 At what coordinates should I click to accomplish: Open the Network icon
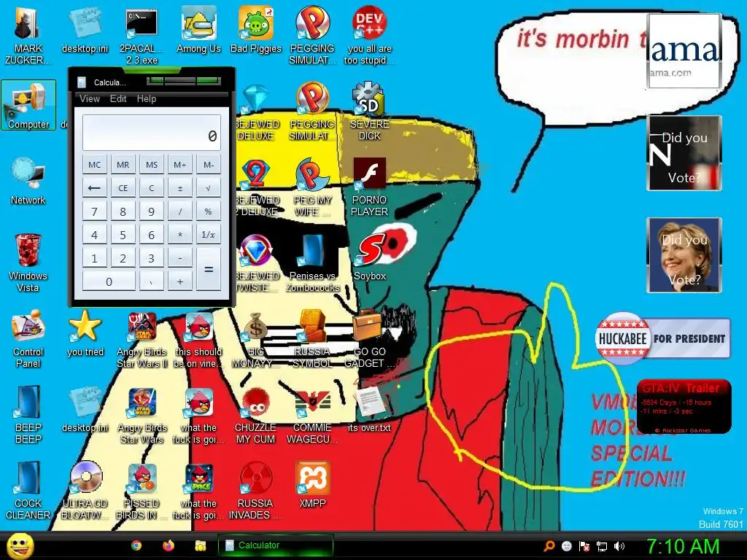click(28, 181)
